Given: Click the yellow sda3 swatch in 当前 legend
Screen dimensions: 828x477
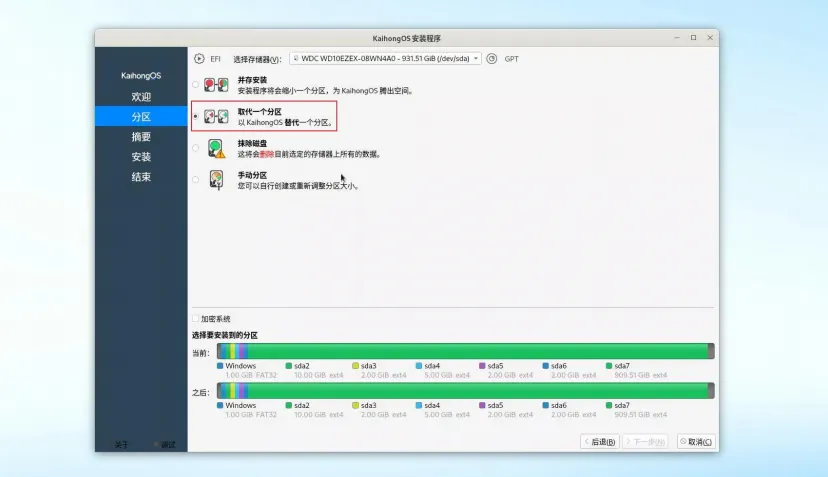Looking at the screenshot, I should pyautogui.click(x=355, y=366).
